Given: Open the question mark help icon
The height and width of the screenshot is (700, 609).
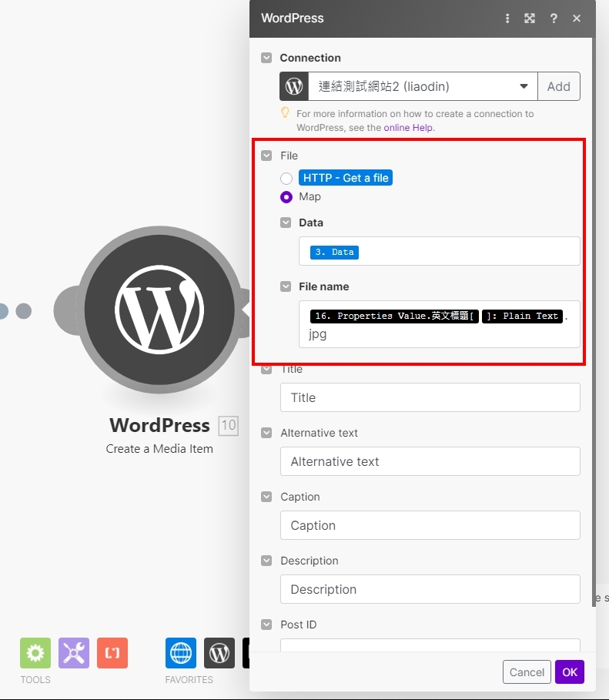Looking at the screenshot, I should coord(554,18).
